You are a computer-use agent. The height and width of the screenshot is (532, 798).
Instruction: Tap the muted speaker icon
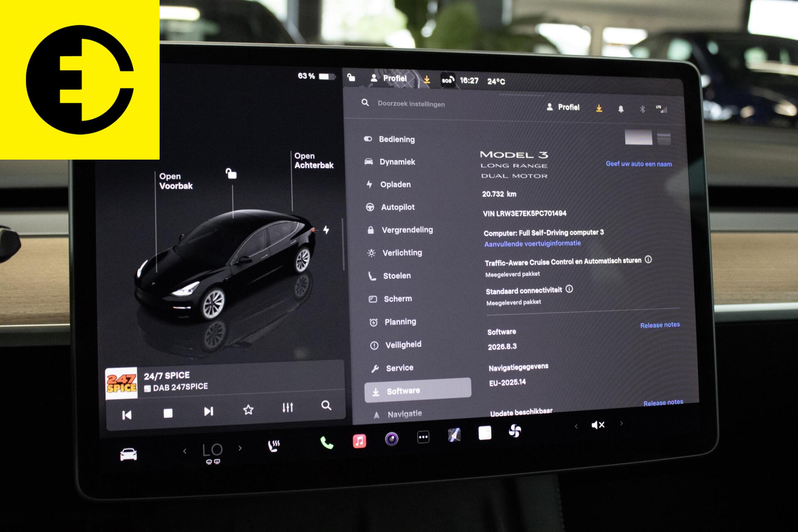click(x=598, y=425)
